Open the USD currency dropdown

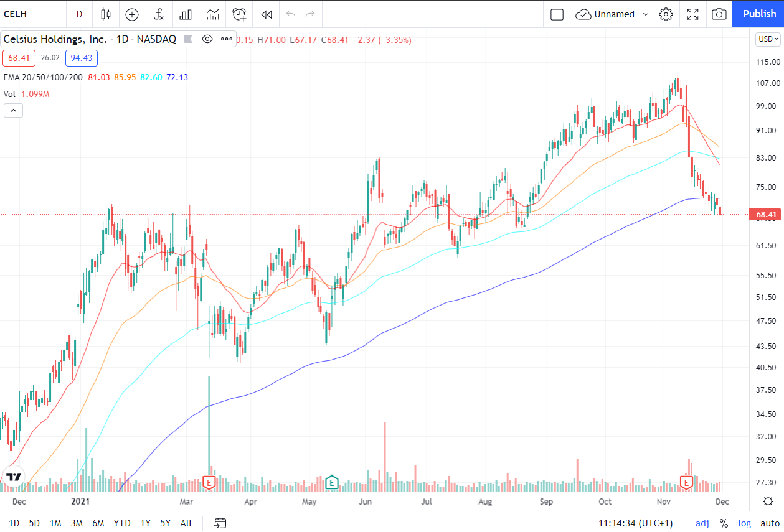coord(767,39)
